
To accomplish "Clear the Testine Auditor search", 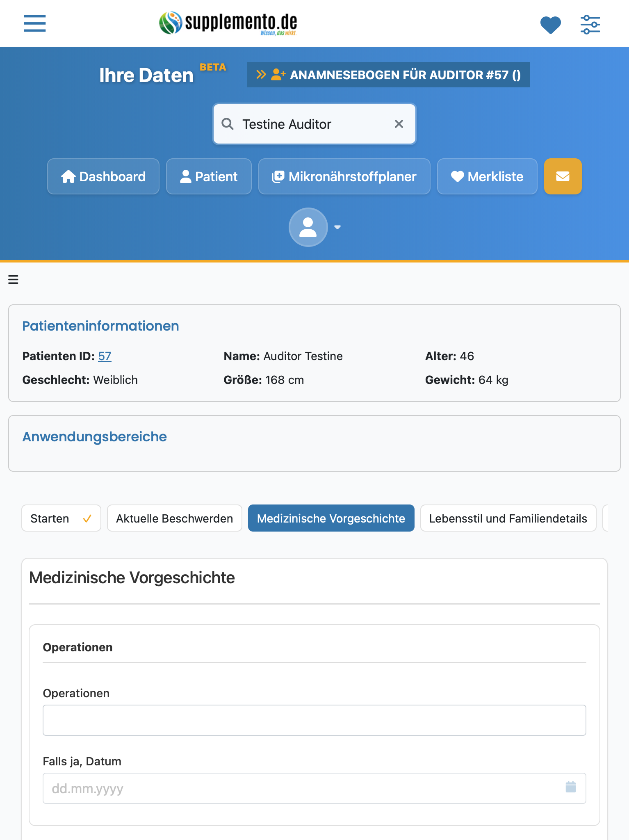I will [399, 124].
